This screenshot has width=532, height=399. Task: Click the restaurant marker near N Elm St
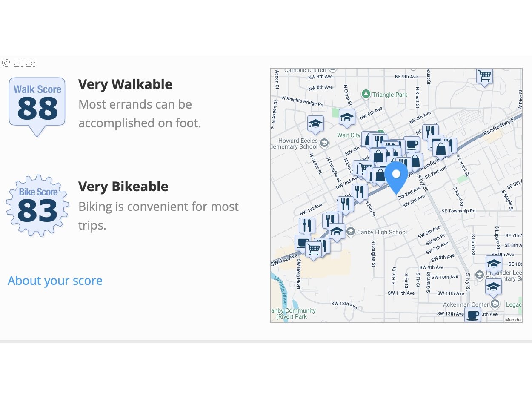(x=360, y=193)
